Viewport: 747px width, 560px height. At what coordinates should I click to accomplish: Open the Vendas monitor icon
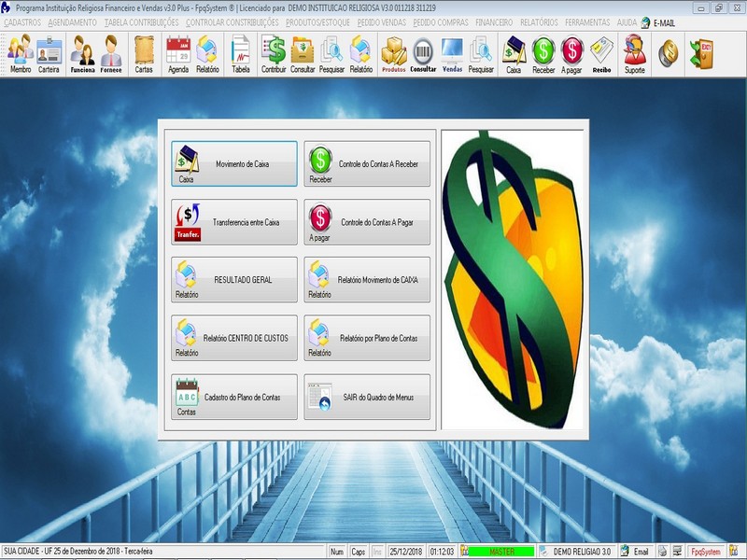(x=452, y=54)
